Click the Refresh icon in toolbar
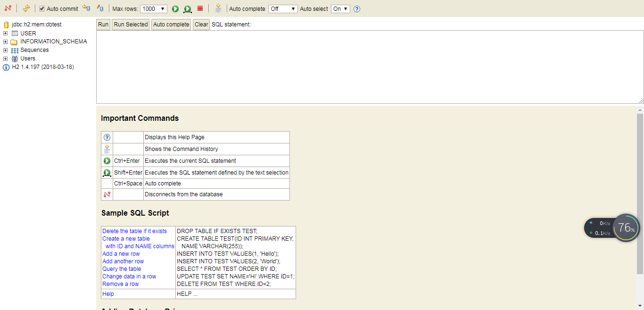This screenshot has height=310, width=644. tap(26, 8)
